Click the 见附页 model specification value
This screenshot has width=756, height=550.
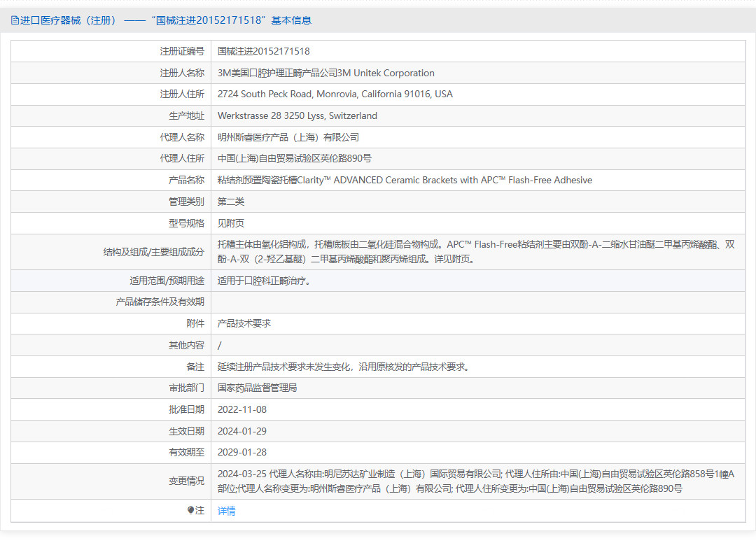coord(231,223)
